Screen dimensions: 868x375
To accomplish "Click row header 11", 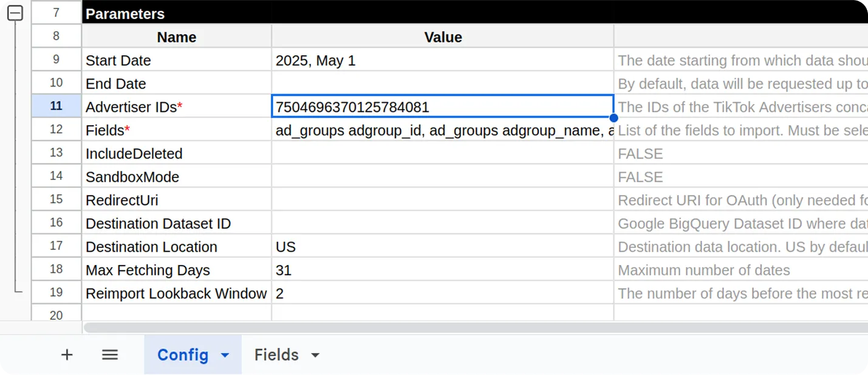I will 56,106.
